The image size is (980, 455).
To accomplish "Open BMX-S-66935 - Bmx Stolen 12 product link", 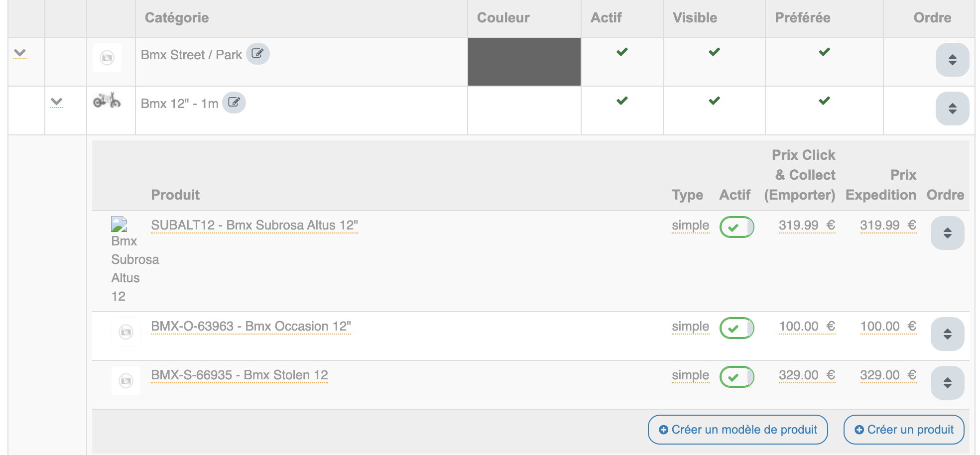I will tap(240, 375).
